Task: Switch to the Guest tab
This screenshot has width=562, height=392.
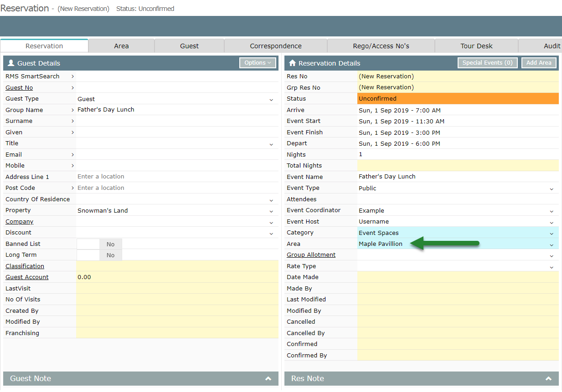Action: pyautogui.click(x=189, y=46)
